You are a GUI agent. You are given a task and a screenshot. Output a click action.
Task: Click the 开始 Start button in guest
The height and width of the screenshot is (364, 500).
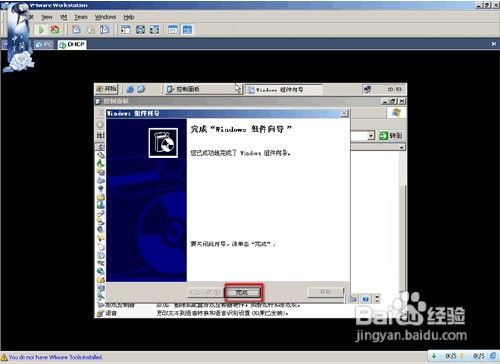click(107, 89)
